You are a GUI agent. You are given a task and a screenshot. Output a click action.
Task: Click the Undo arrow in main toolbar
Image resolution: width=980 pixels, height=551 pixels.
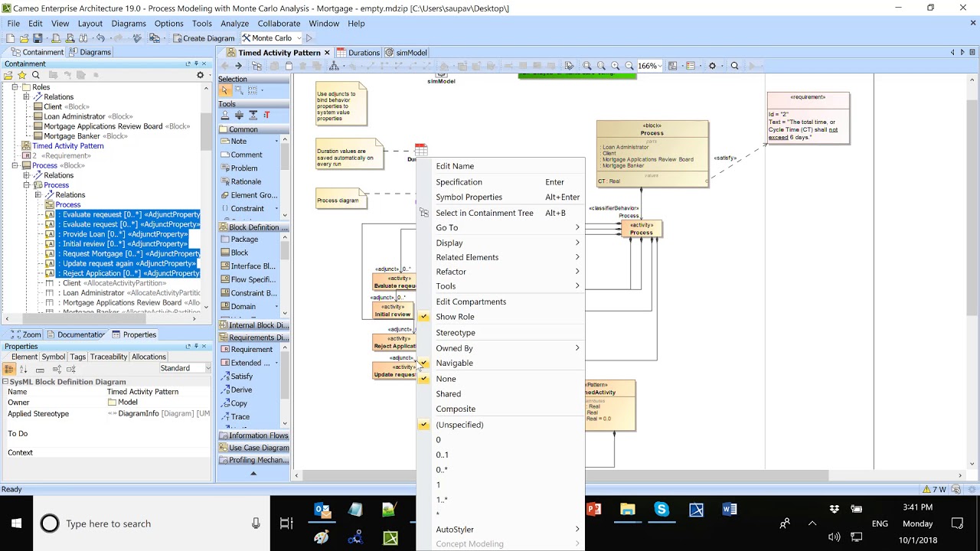tap(100, 38)
